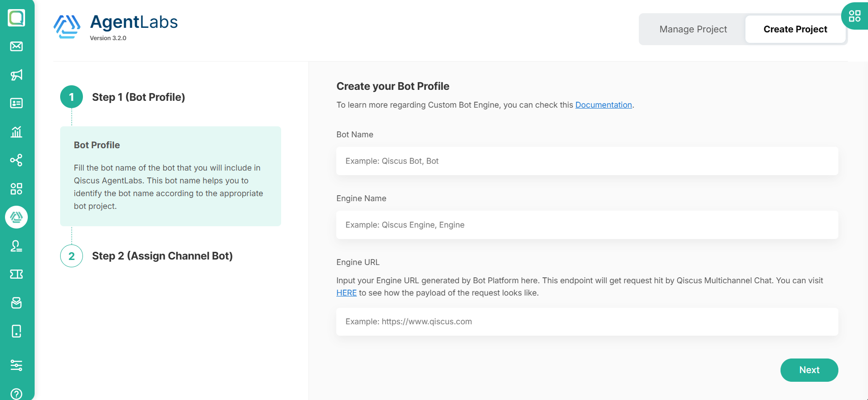Click the help question mark icon
Image resolution: width=868 pixels, height=400 pixels.
(x=16, y=394)
